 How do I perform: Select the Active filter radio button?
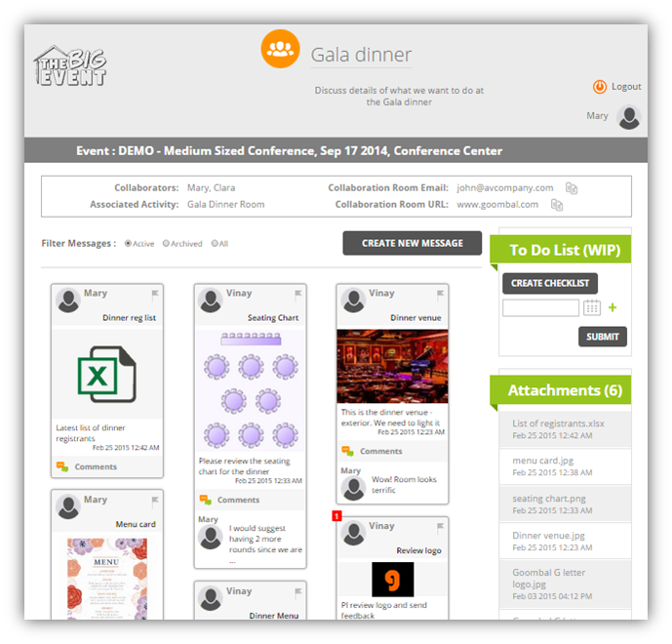(x=128, y=244)
